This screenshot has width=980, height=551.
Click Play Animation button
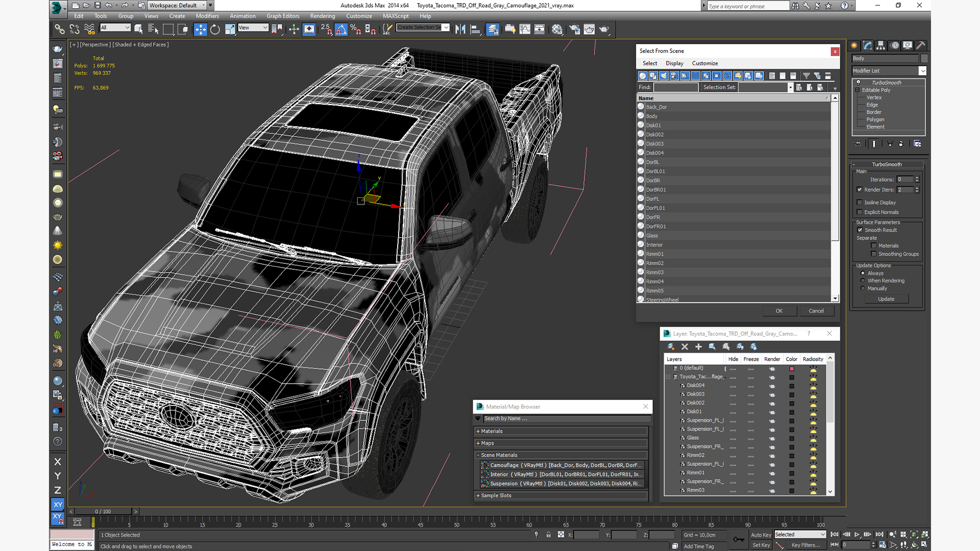point(857,534)
